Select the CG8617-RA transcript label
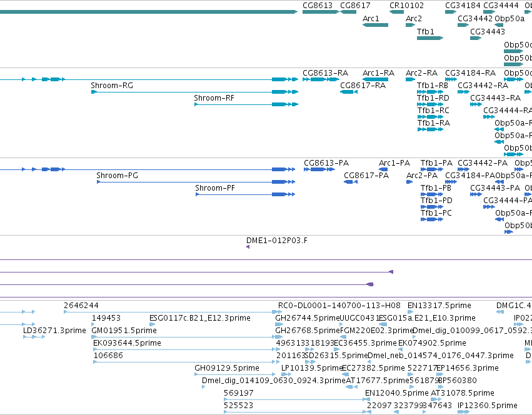The height and width of the screenshot is (415, 532). point(363,86)
